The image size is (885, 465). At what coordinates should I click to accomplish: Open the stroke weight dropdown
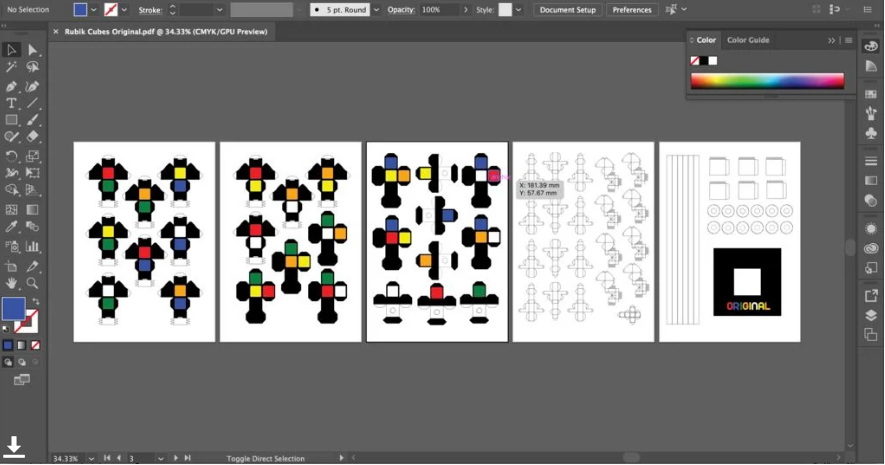(x=219, y=10)
